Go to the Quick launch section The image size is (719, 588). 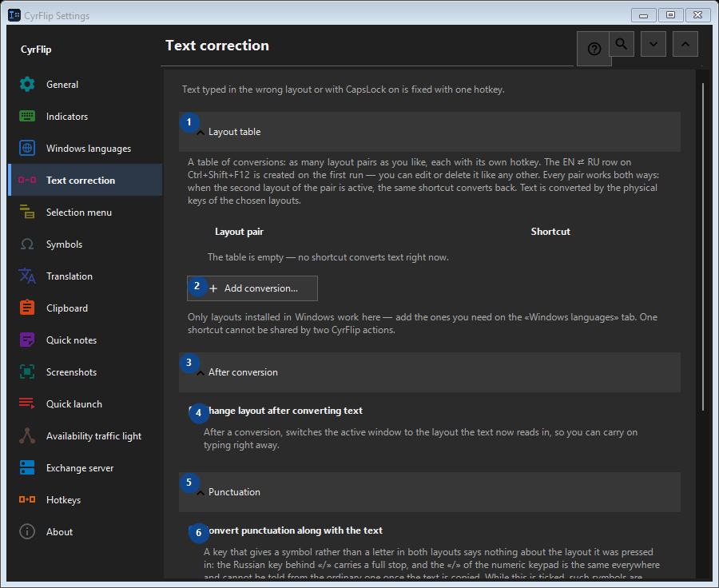85,404
